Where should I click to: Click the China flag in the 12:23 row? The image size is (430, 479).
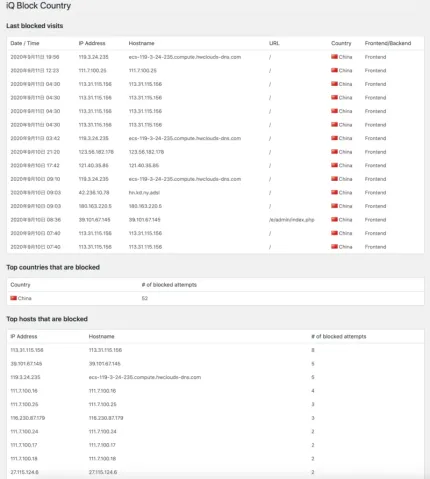coord(334,70)
